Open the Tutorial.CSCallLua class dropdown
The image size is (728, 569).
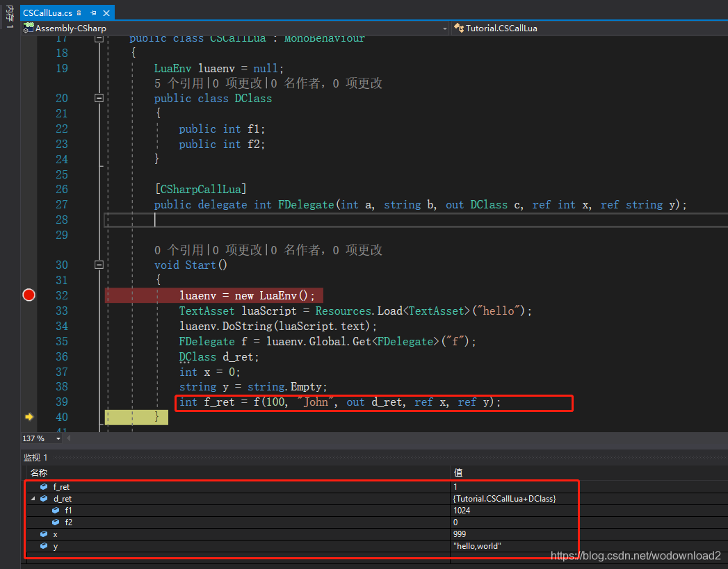click(x=590, y=28)
